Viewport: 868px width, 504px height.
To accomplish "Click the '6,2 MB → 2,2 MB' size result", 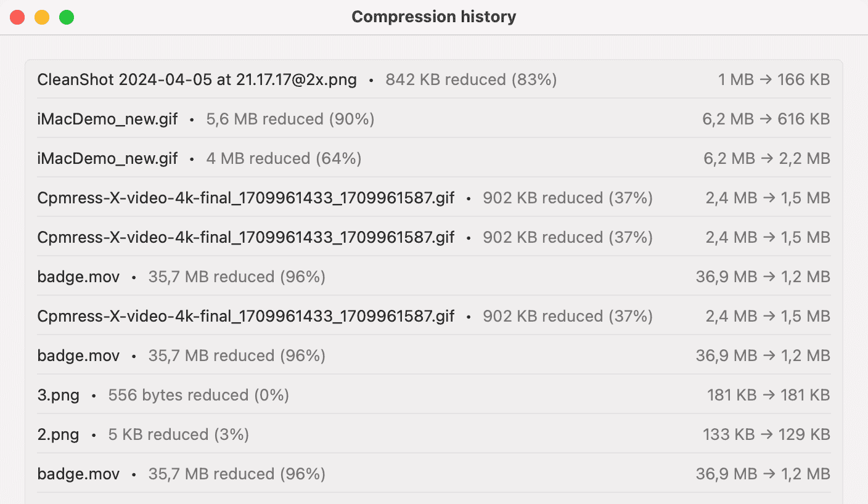I will click(x=766, y=158).
